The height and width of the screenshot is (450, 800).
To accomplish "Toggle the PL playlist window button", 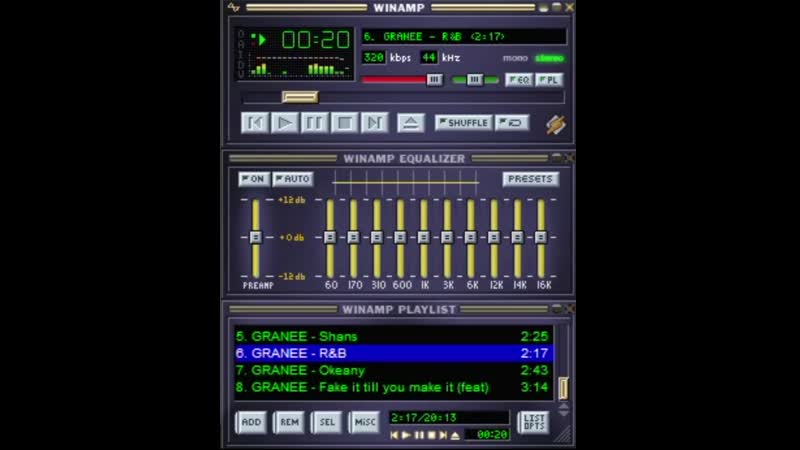I will 549,80.
